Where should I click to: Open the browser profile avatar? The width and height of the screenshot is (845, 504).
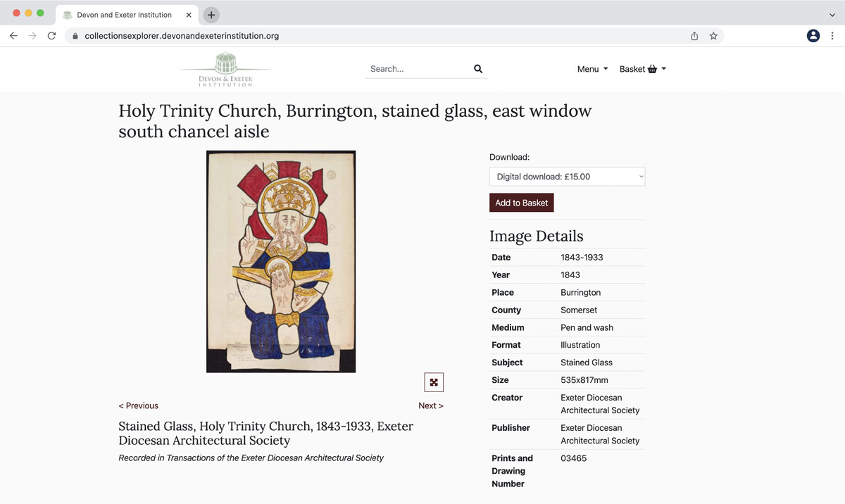pos(813,36)
